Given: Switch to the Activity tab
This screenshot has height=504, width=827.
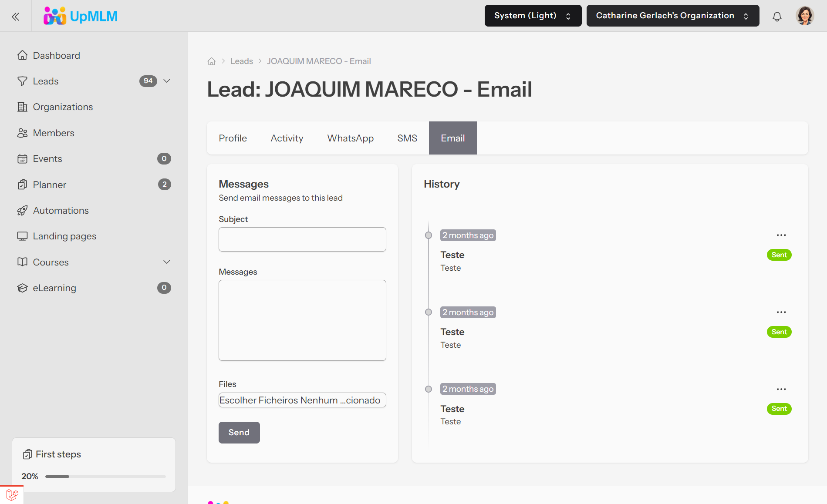Looking at the screenshot, I should tap(287, 138).
